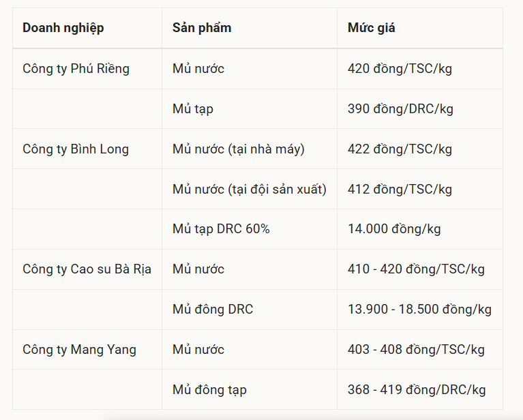Select the "Công ty Phú Riềng" cell

pos(76,69)
